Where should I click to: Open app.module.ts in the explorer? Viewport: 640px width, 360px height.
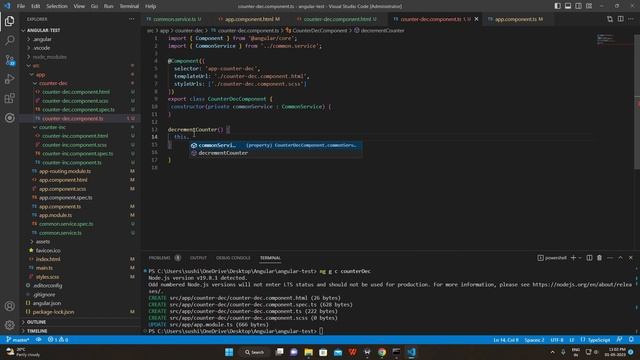coord(56,215)
